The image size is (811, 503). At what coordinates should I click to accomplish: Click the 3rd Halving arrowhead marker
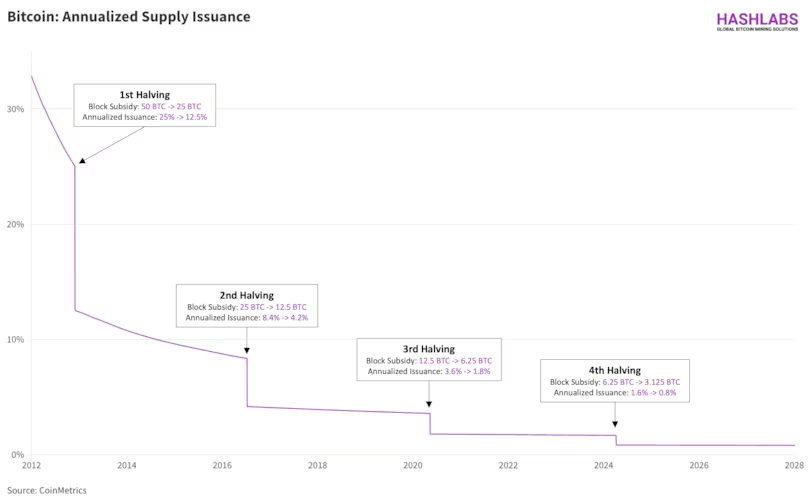429,404
